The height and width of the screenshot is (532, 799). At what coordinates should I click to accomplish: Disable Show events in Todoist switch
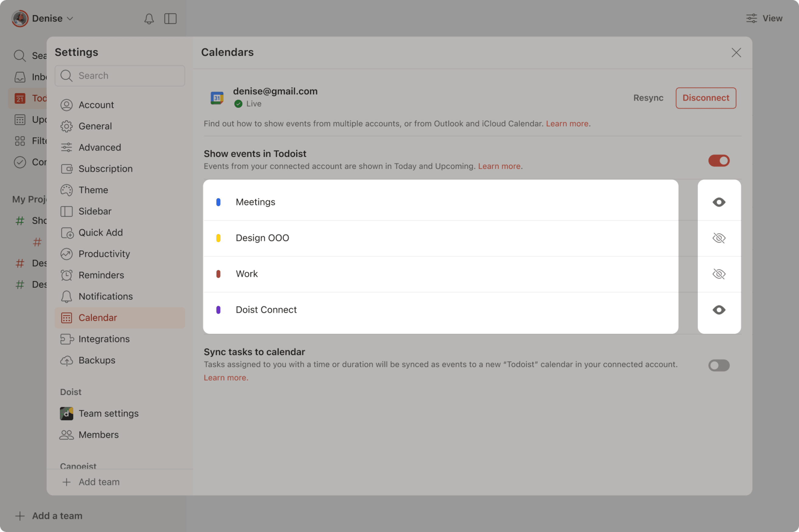coord(719,161)
